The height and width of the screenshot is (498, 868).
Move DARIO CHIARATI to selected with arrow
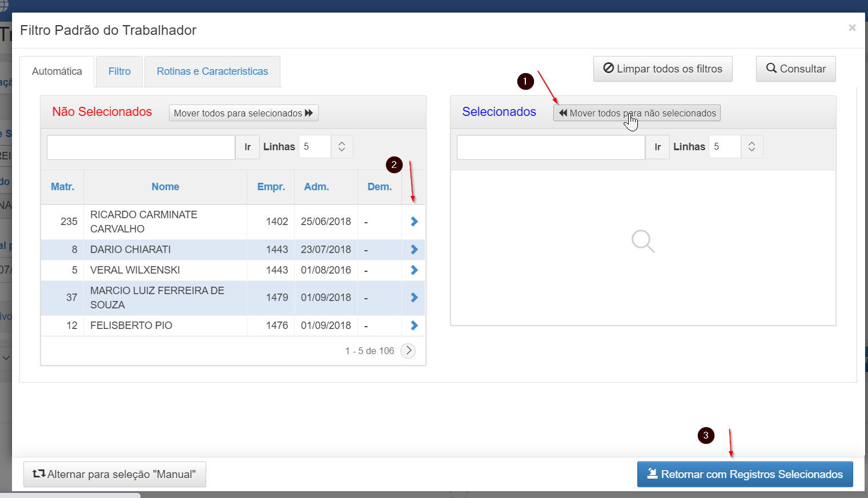coord(414,250)
